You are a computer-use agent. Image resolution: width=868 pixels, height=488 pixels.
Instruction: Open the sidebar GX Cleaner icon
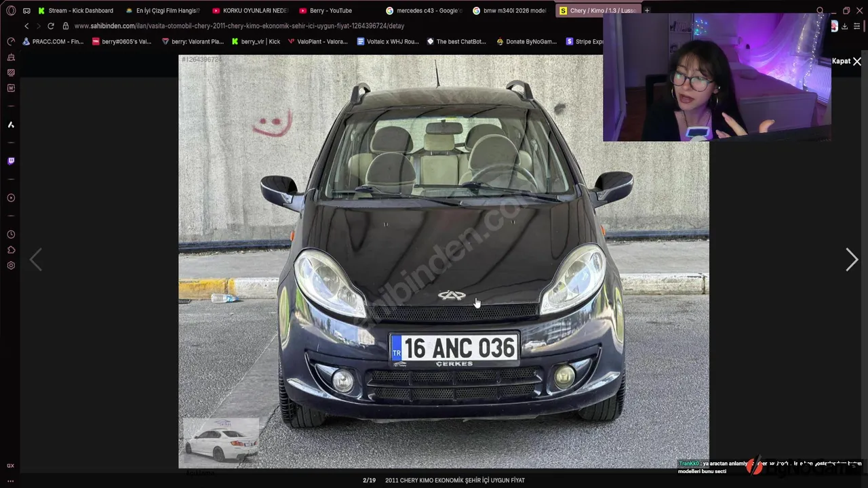pos(11,58)
